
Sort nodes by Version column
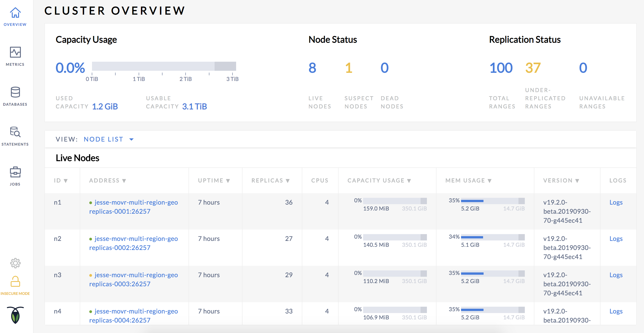561,180
